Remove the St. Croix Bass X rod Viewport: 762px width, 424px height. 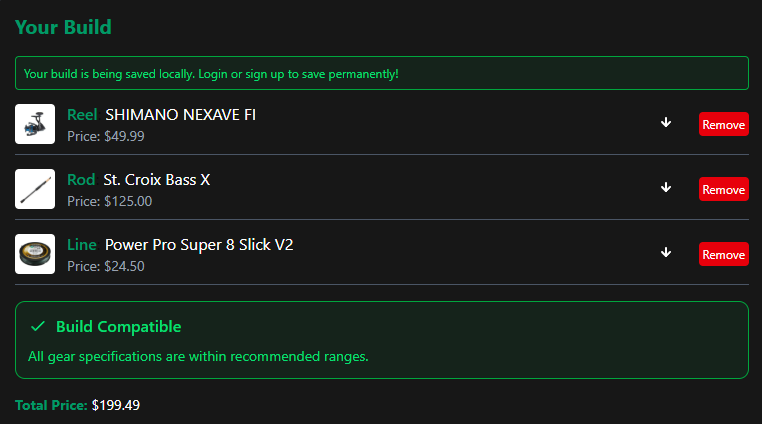coord(723,189)
